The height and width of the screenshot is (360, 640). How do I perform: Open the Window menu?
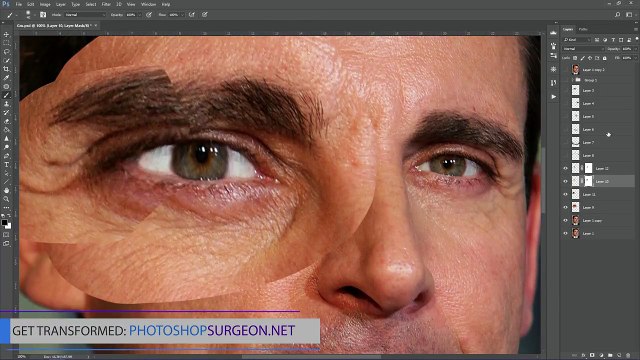point(148,4)
